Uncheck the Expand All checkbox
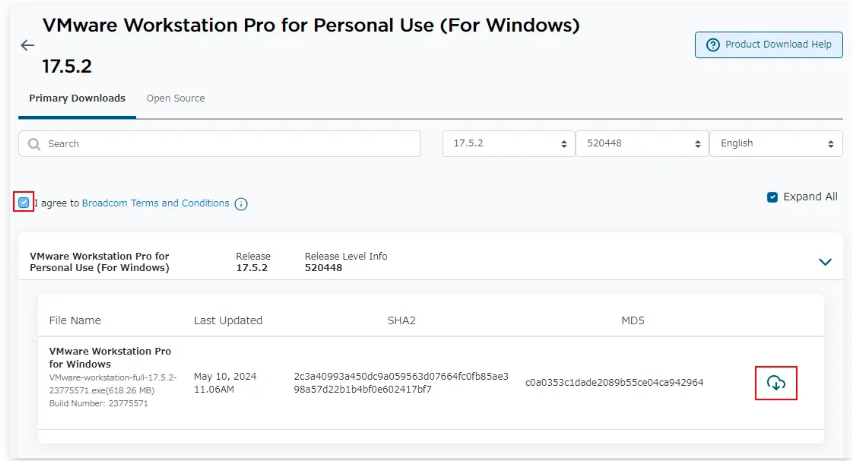 (772, 197)
